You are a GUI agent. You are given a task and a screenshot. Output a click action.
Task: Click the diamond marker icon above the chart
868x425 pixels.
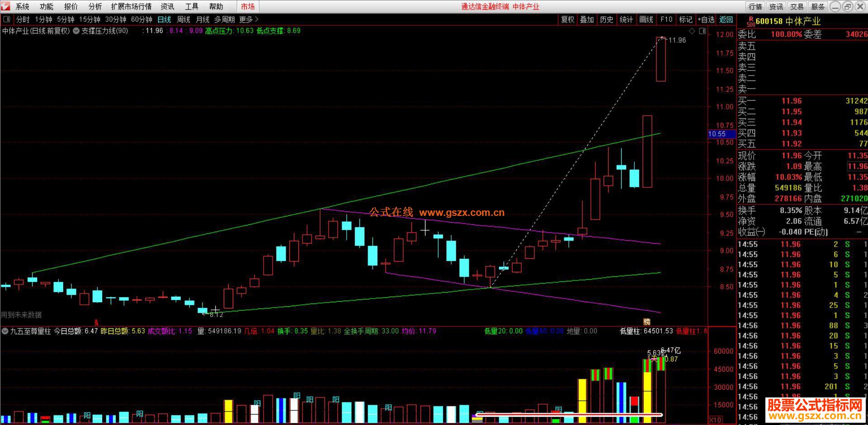coord(692,31)
